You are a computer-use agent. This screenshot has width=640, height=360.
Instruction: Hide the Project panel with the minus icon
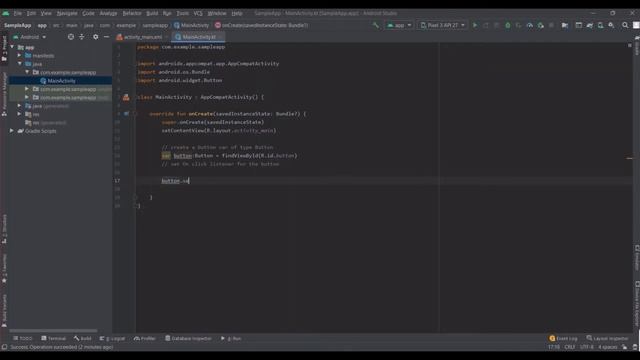(107, 37)
